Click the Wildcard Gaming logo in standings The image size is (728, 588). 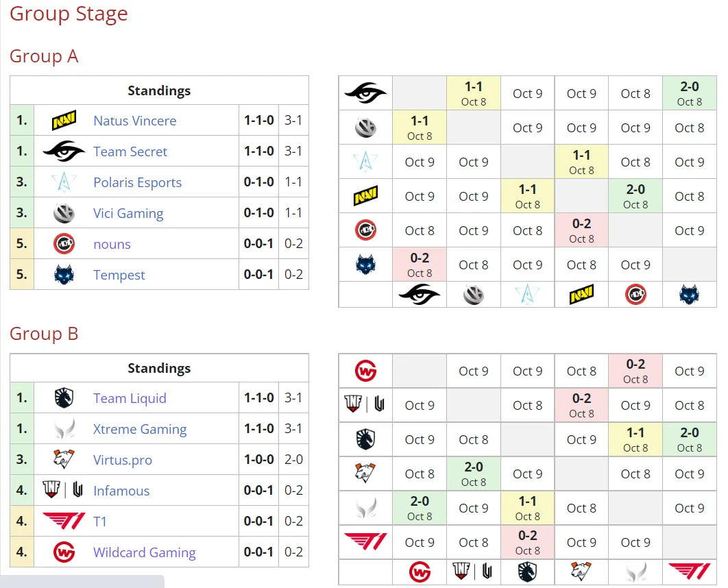pyautogui.click(x=64, y=552)
